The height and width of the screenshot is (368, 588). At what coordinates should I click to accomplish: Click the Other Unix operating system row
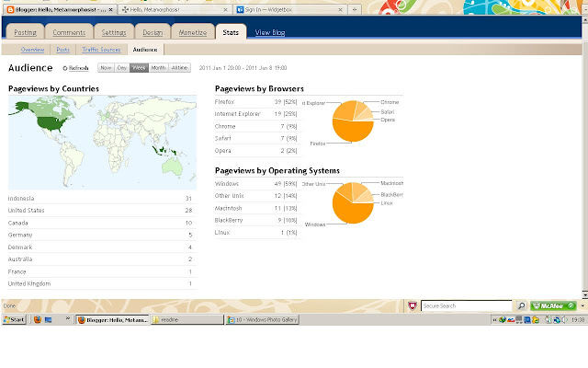257,196
